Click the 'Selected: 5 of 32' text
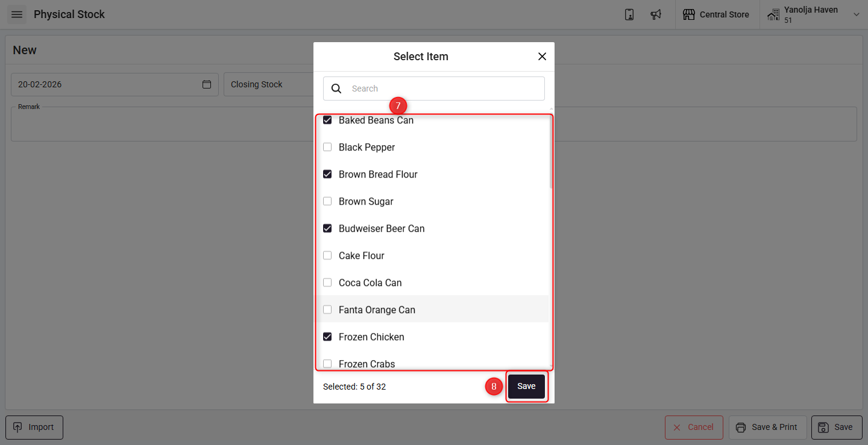 click(354, 387)
